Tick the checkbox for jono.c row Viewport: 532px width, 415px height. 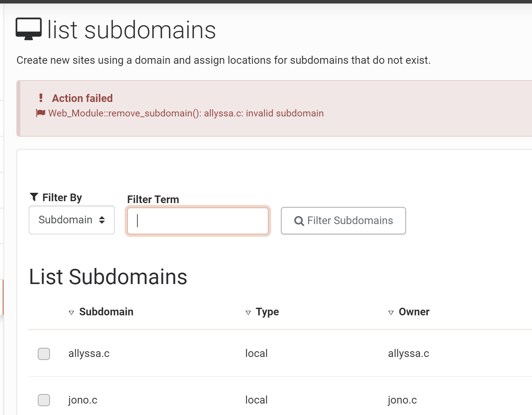pyautogui.click(x=44, y=400)
